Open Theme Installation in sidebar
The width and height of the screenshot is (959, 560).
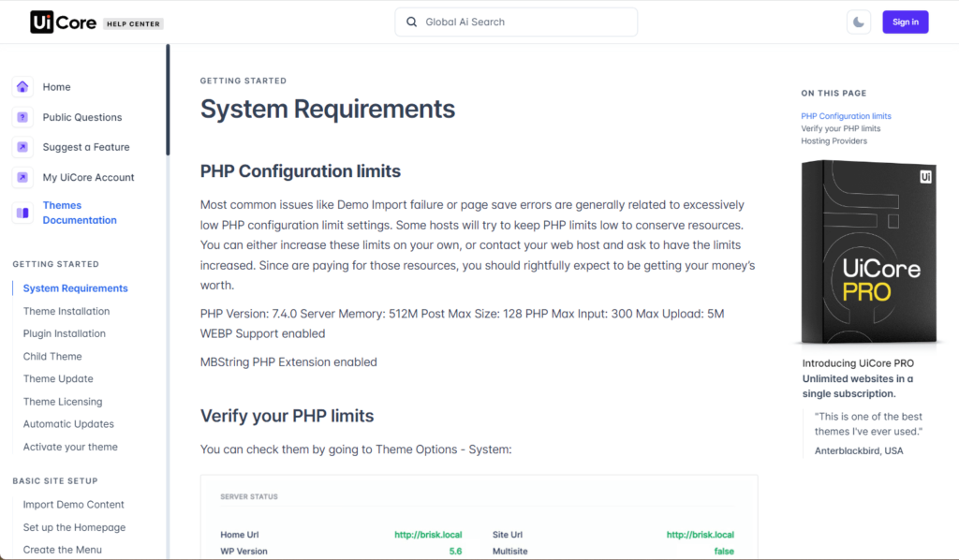[66, 311]
